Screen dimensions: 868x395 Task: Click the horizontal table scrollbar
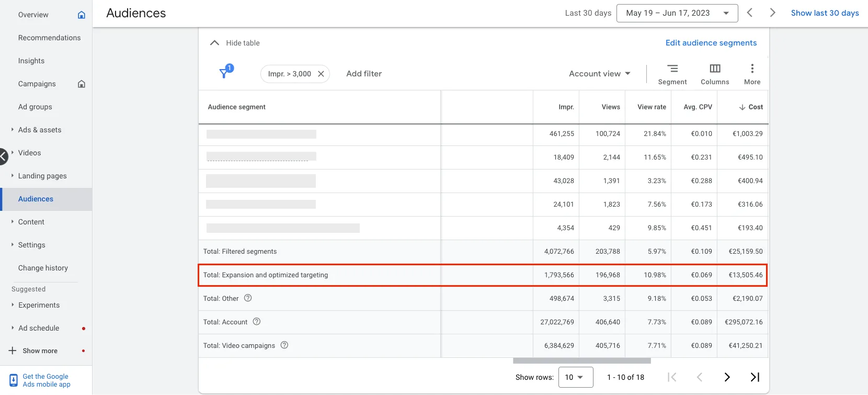click(x=582, y=360)
